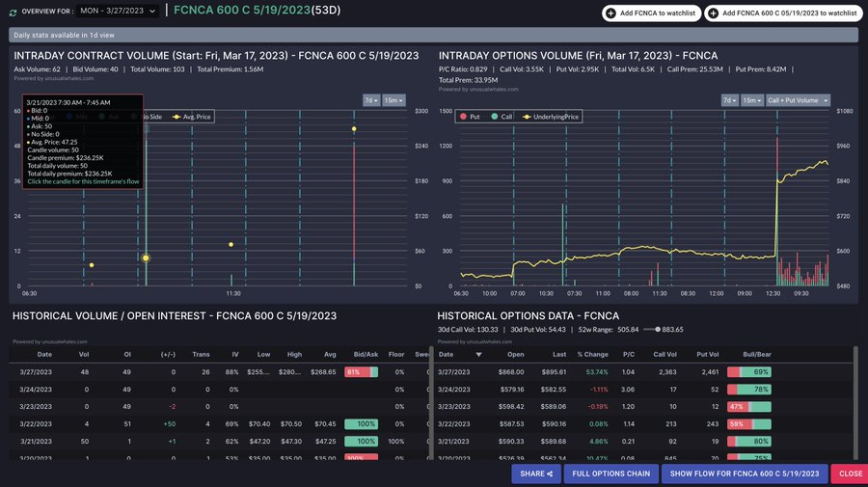Click the $268.65 Avg cell for 3/27/2023
The width and height of the screenshot is (868, 487).
[323, 372]
